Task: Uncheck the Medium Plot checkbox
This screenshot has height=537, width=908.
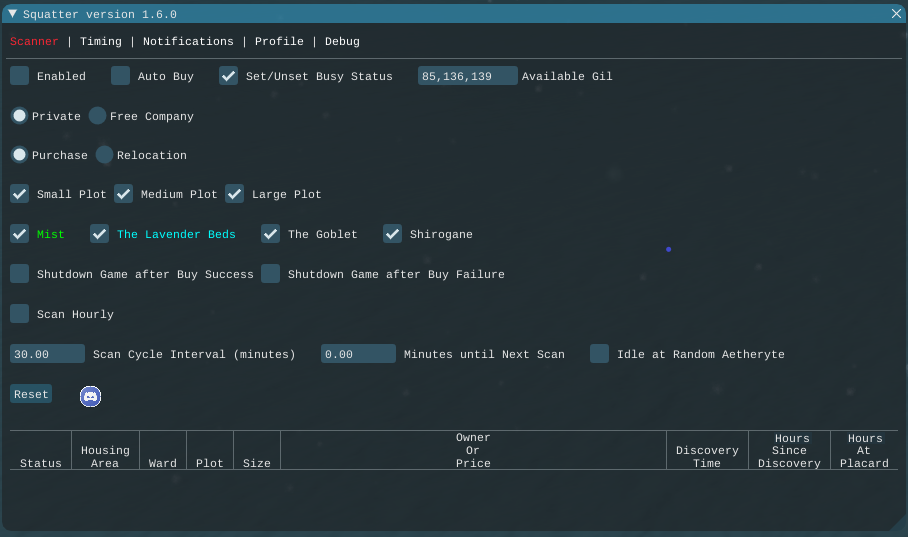Action: click(x=123, y=194)
